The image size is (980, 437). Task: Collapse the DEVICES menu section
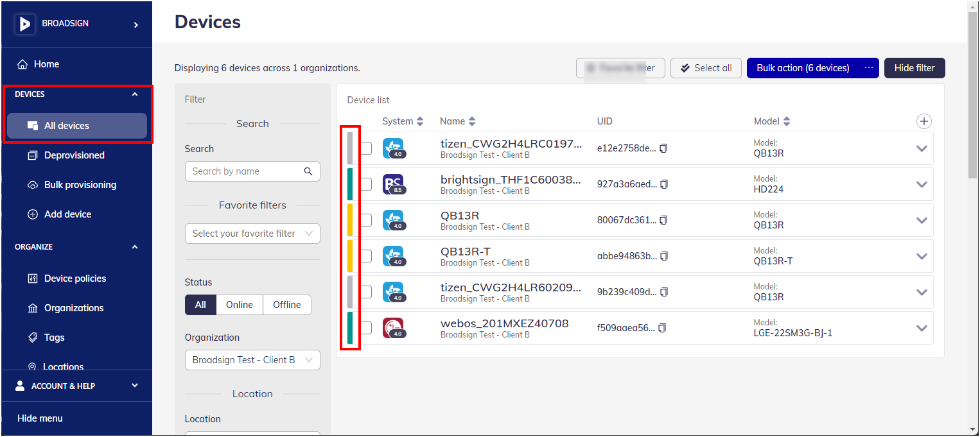[x=134, y=94]
